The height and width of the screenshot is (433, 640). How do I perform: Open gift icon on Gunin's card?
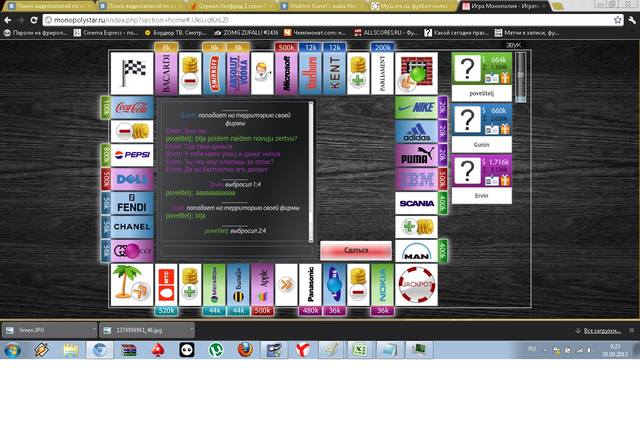coord(505,129)
